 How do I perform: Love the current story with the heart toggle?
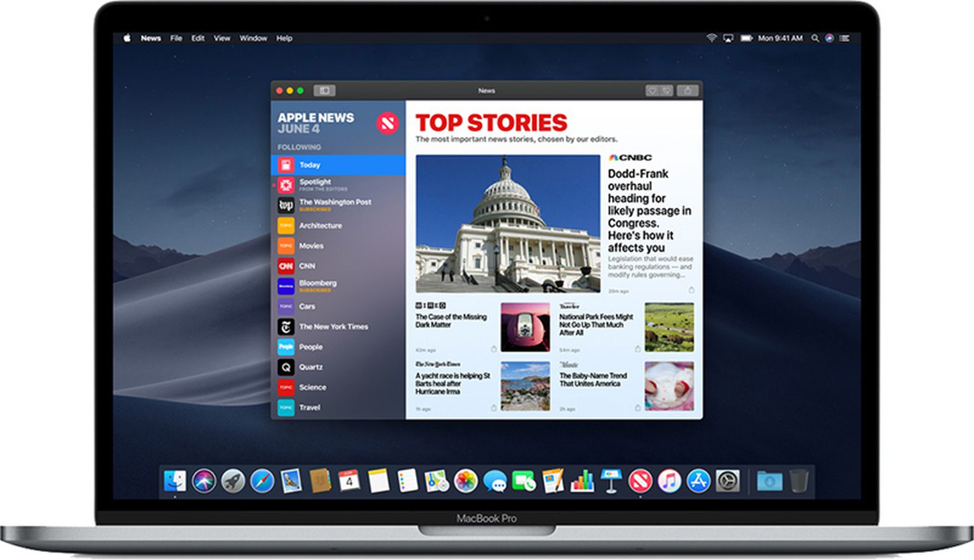(x=652, y=90)
